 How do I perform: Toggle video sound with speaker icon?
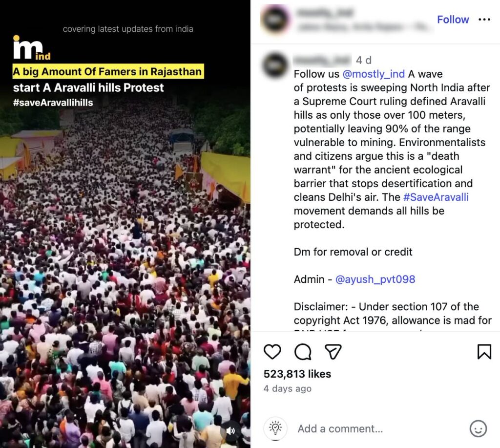(x=230, y=431)
